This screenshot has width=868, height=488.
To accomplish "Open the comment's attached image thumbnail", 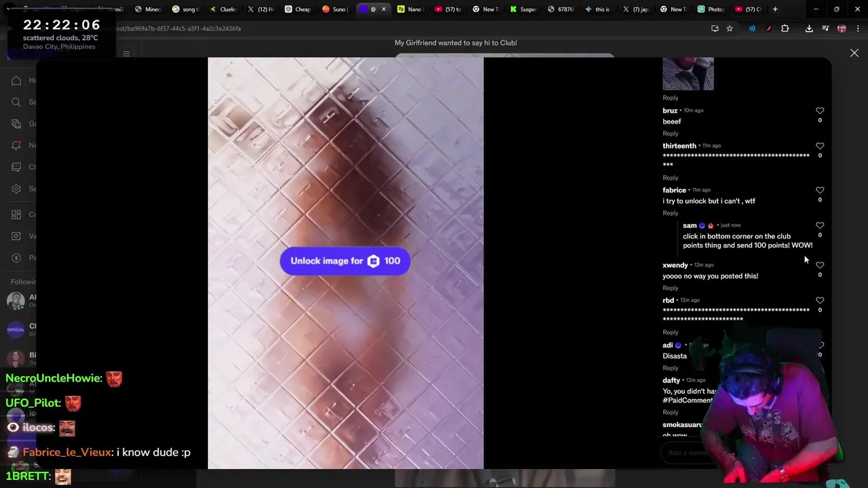I will 688,74.
